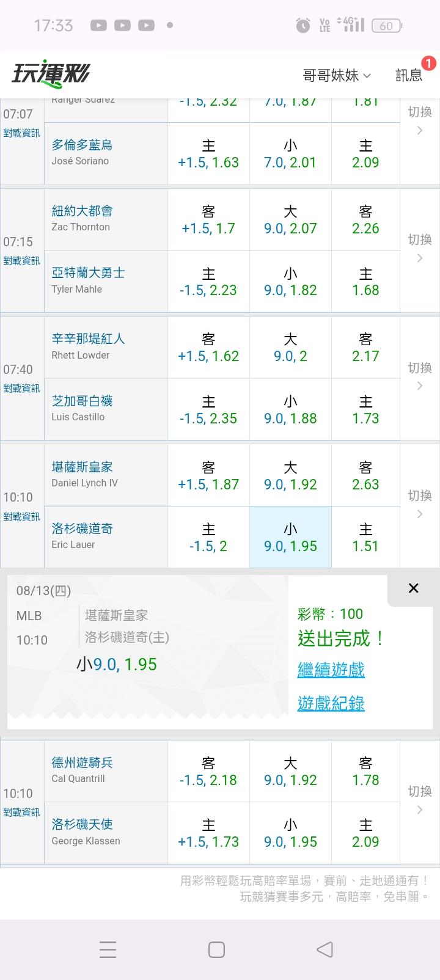This screenshot has height=980, width=440.
Task: Tap 切換 arrow for 紐約大都會 game
Action: (420, 249)
